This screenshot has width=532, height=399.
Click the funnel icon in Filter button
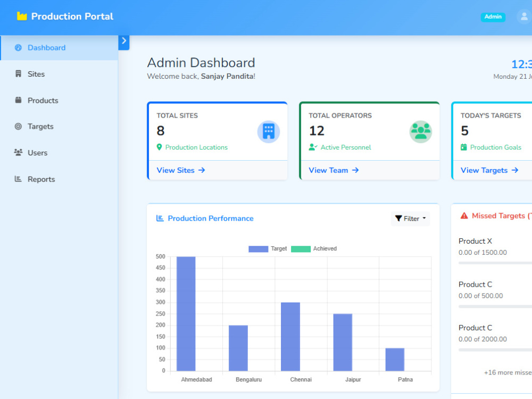coord(398,219)
